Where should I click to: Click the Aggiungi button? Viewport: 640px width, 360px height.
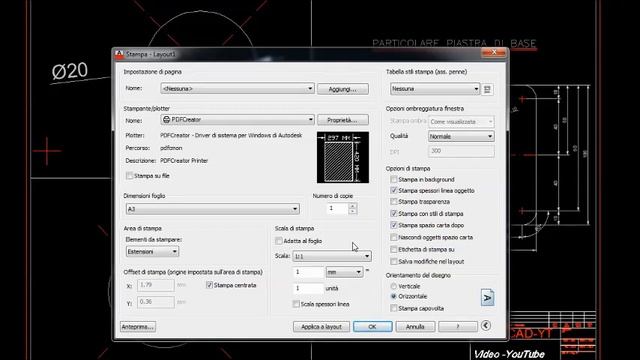point(343,89)
